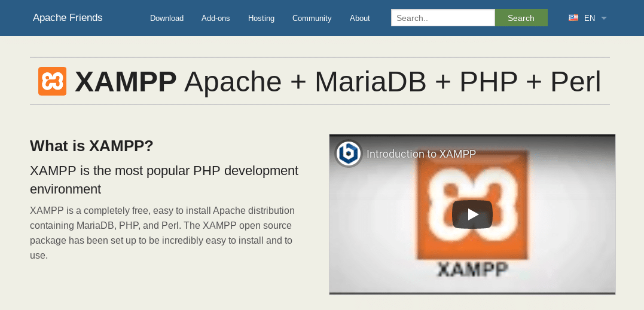This screenshot has width=644, height=310.
Task: Click the US flag language icon
Action: tap(573, 18)
